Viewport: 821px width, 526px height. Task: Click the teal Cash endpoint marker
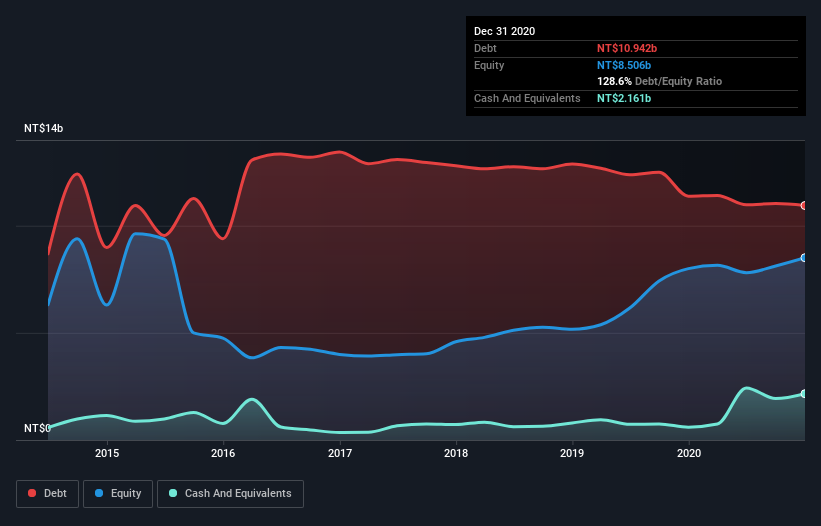pyautogui.click(x=804, y=394)
